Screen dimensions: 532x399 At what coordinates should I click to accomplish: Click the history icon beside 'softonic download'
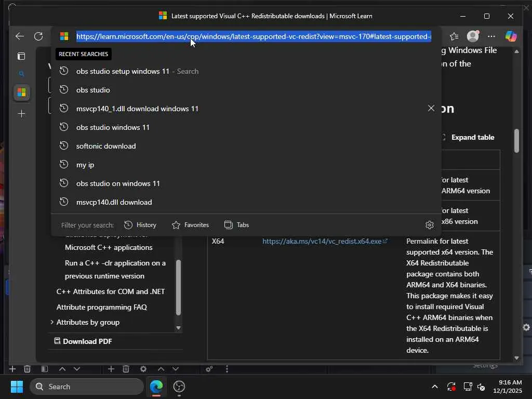coord(64,146)
